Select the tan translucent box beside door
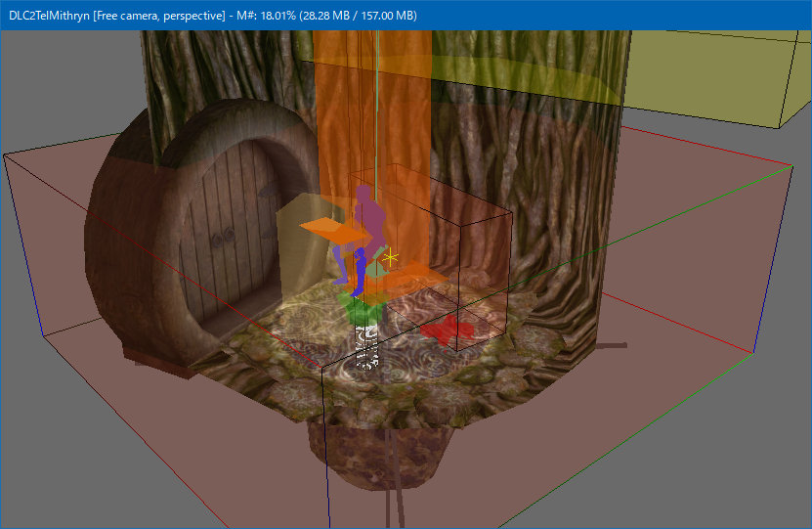Image resolution: width=812 pixels, height=529 pixels. pyautogui.click(x=306, y=248)
